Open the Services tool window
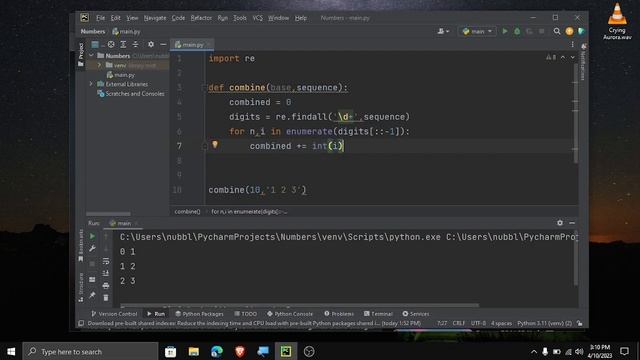Viewport: 640px width, 360px height. point(416,314)
